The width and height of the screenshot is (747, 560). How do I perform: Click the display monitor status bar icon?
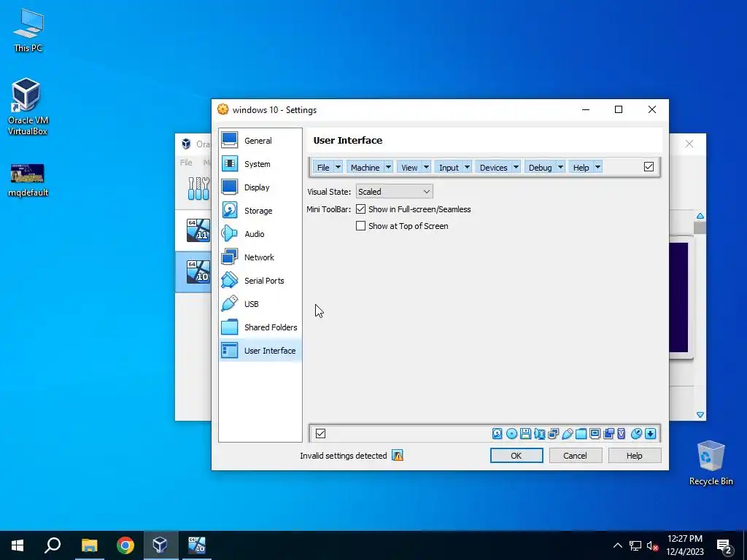pyautogui.click(x=595, y=433)
